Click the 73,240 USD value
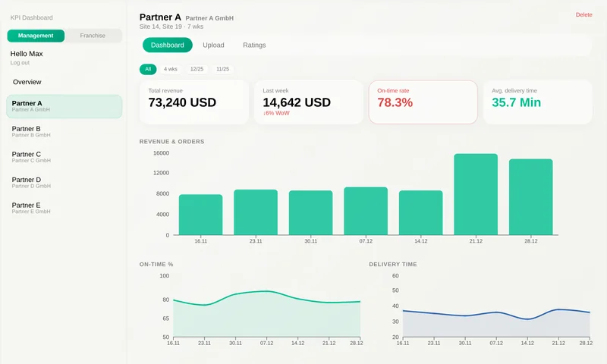This screenshot has width=607, height=364. coord(182,102)
